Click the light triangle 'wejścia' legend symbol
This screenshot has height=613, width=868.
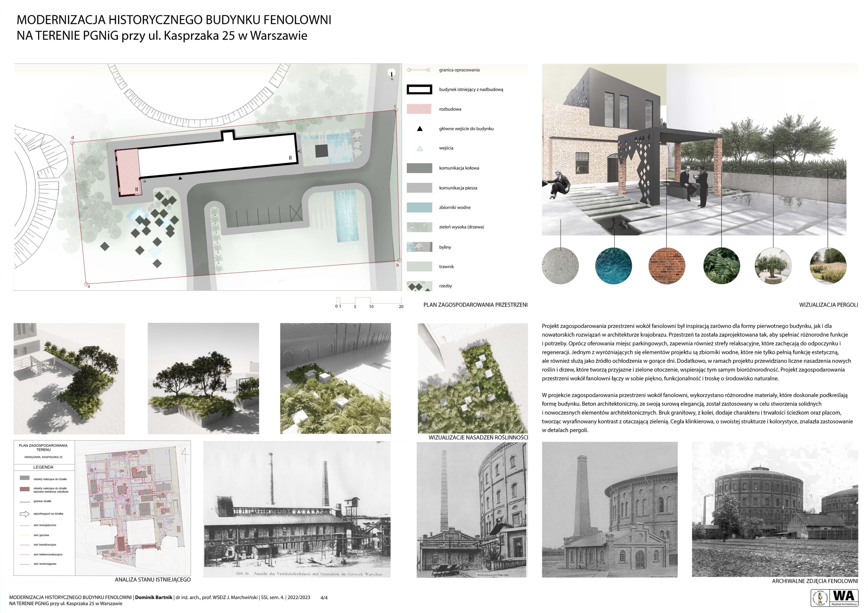pyautogui.click(x=419, y=149)
